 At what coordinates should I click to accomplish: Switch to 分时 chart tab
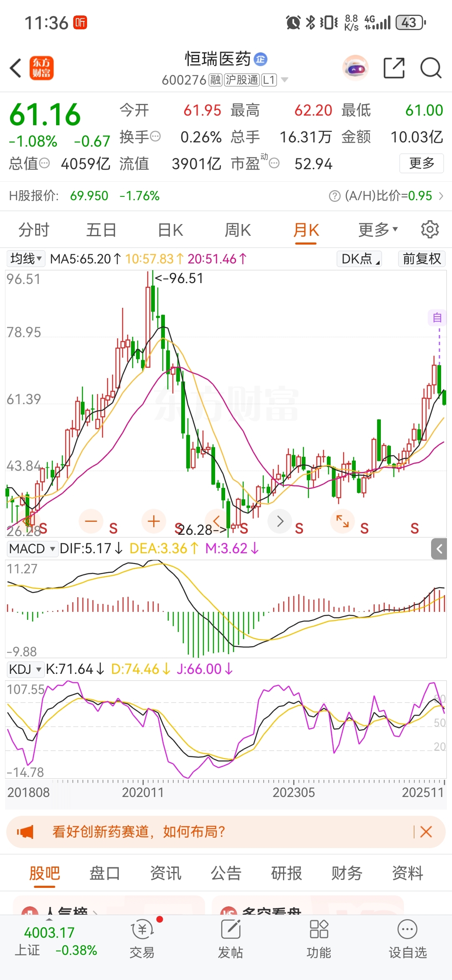34,230
